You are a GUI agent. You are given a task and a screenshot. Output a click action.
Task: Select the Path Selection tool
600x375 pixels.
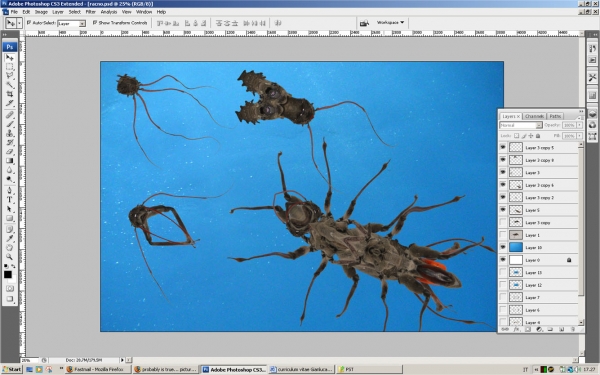pyautogui.click(x=10, y=209)
